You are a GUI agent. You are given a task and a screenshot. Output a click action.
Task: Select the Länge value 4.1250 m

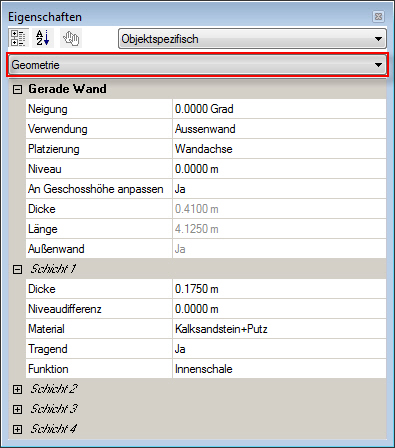[279, 229]
